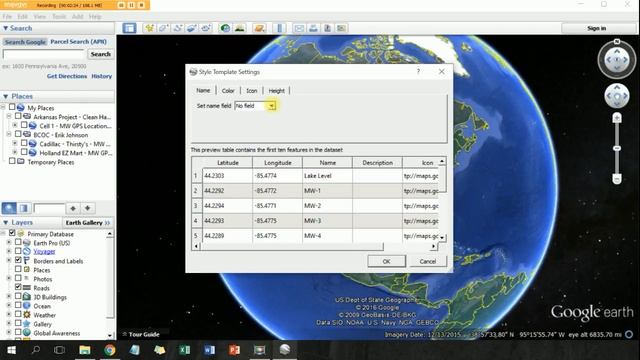Collapse the Arkansas Project tree node

coord(9,116)
